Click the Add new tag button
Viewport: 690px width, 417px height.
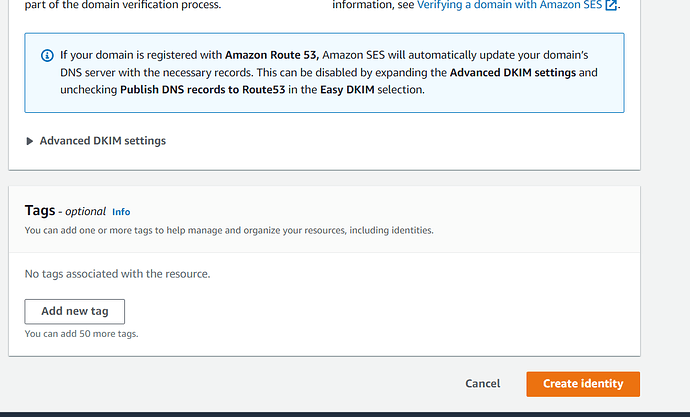point(75,311)
